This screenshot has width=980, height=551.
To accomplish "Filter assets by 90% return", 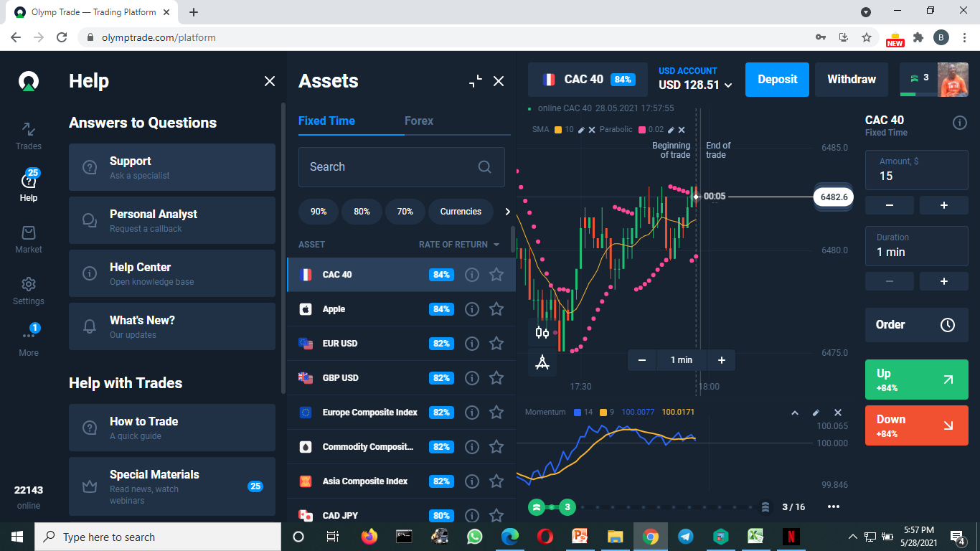I will (319, 212).
